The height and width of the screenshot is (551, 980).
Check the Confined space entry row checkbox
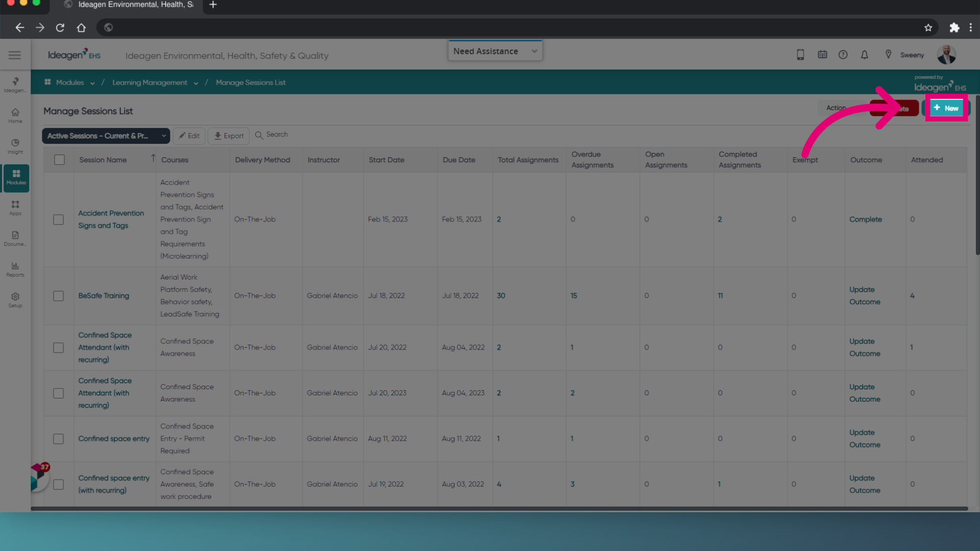pos(59,439)
